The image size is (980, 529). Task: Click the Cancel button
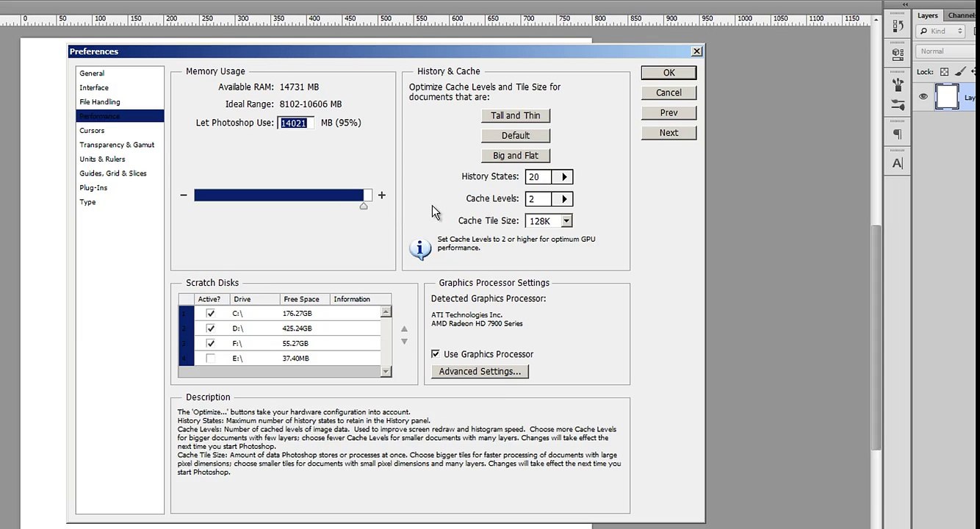pos(669,93)
